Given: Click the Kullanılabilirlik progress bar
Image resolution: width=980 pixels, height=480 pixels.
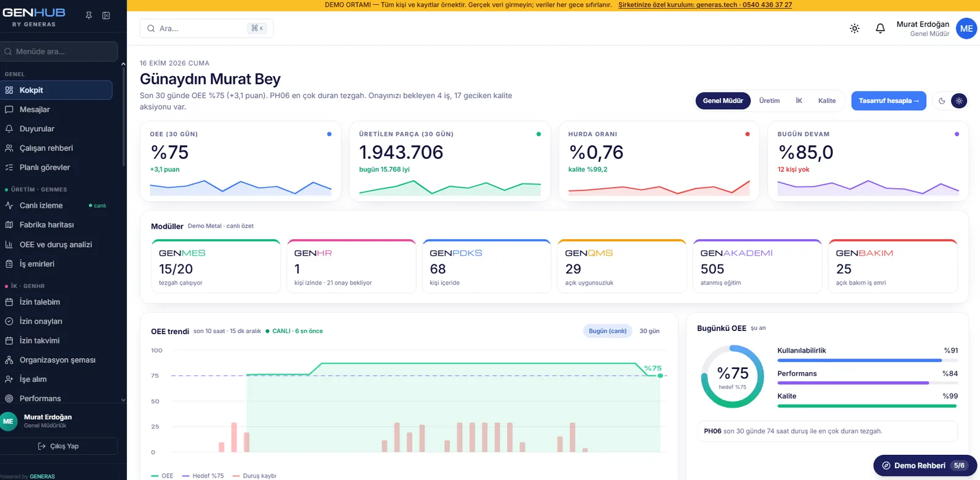Looking at the screenshot, I should tap(867, 360).
